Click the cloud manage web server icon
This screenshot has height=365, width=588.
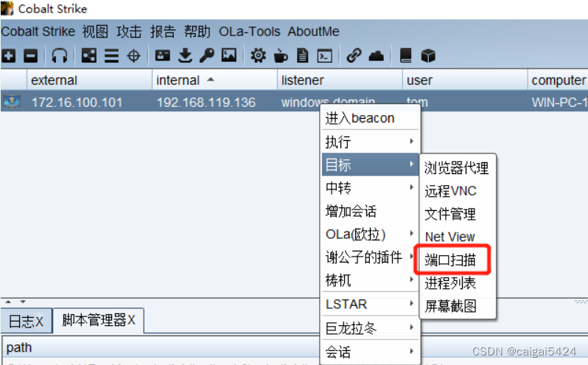(x=376, y=56)
